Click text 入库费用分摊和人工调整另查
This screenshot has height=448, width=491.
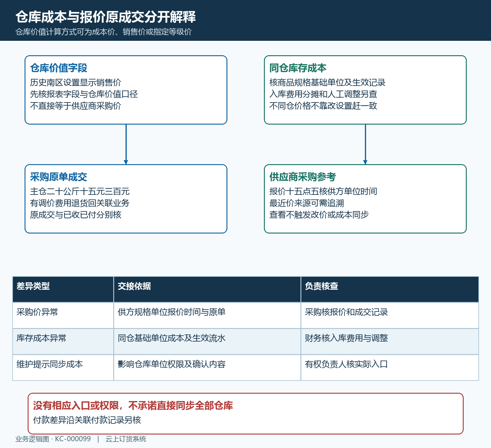pos(323,94)
